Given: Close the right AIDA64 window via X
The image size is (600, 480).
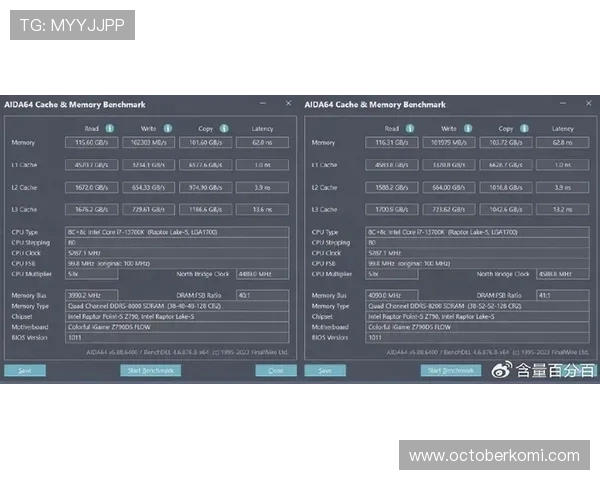Looking at the screenshot, I should (x=589, y=103).
